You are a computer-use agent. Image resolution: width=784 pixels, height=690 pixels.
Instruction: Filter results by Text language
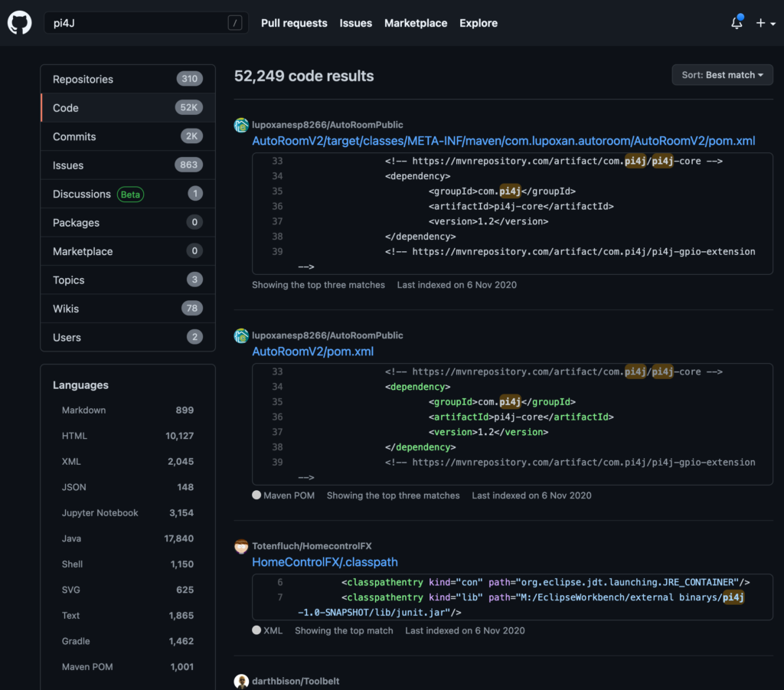point(128,616)
